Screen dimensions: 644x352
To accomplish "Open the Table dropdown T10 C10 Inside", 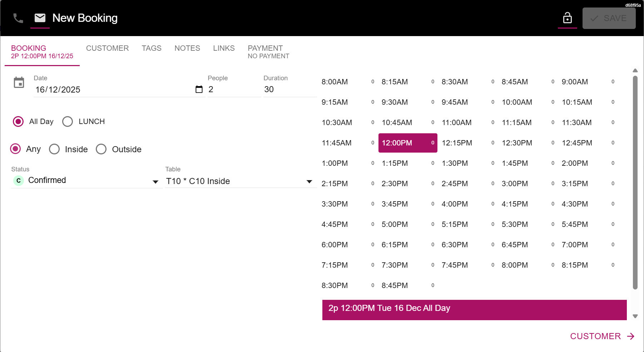I will [x=309, y=182].
